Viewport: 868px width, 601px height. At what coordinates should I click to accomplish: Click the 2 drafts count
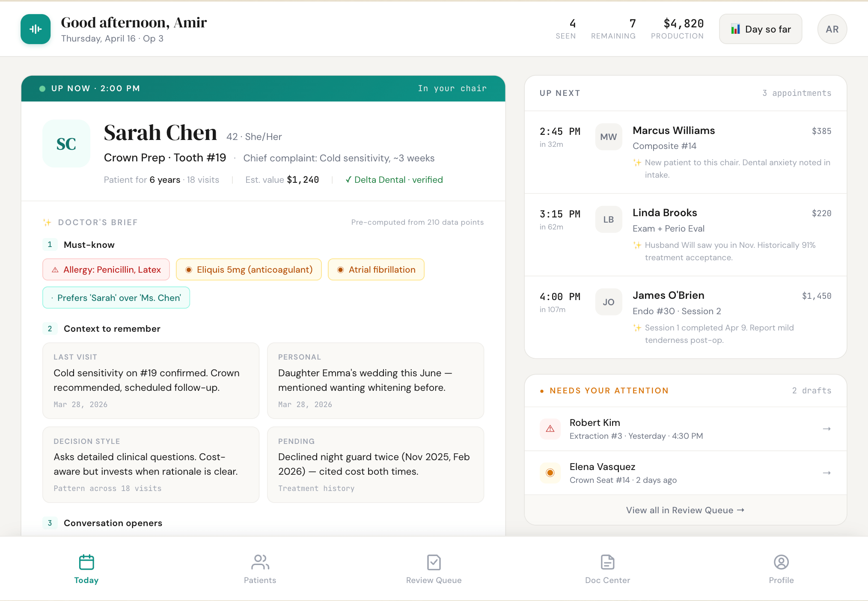click(x=812, y=391)
